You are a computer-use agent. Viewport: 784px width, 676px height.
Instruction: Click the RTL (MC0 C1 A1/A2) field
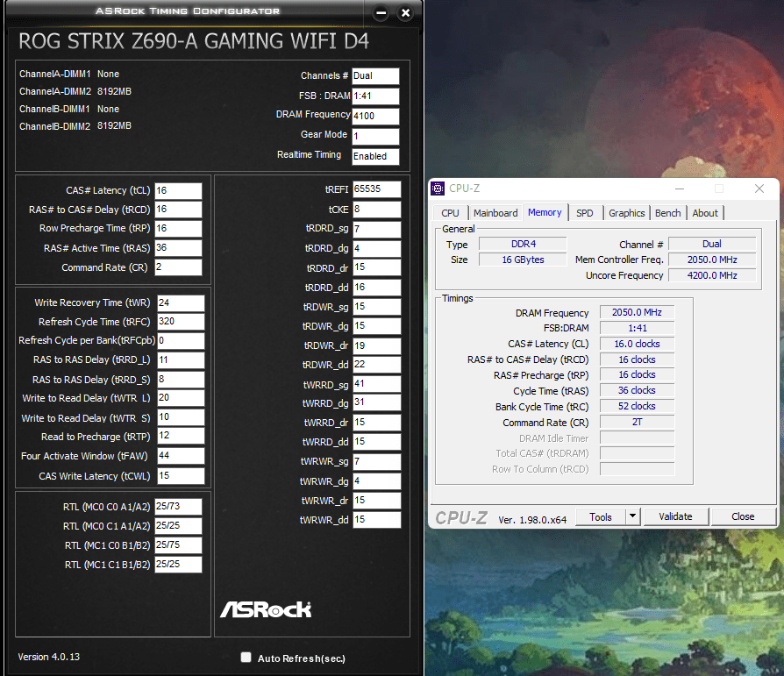[178, 526]
